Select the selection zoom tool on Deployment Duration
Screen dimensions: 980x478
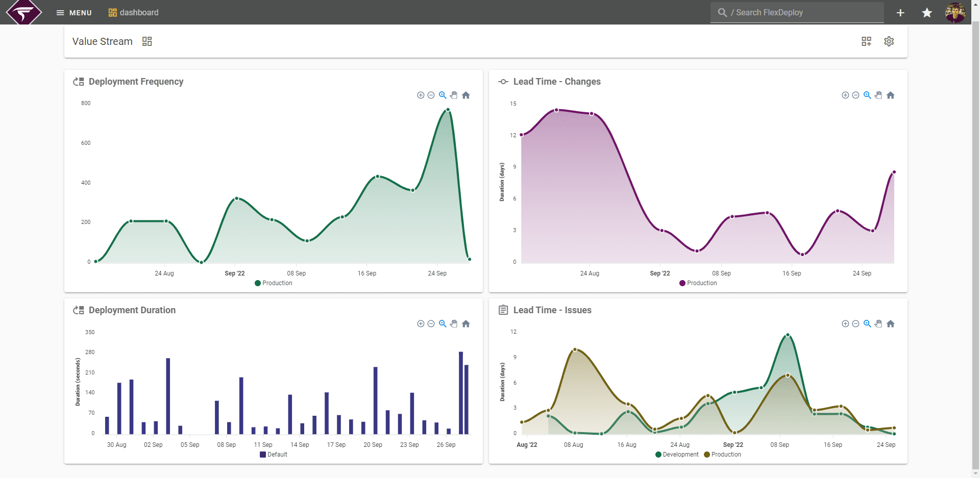coord(443,324)
